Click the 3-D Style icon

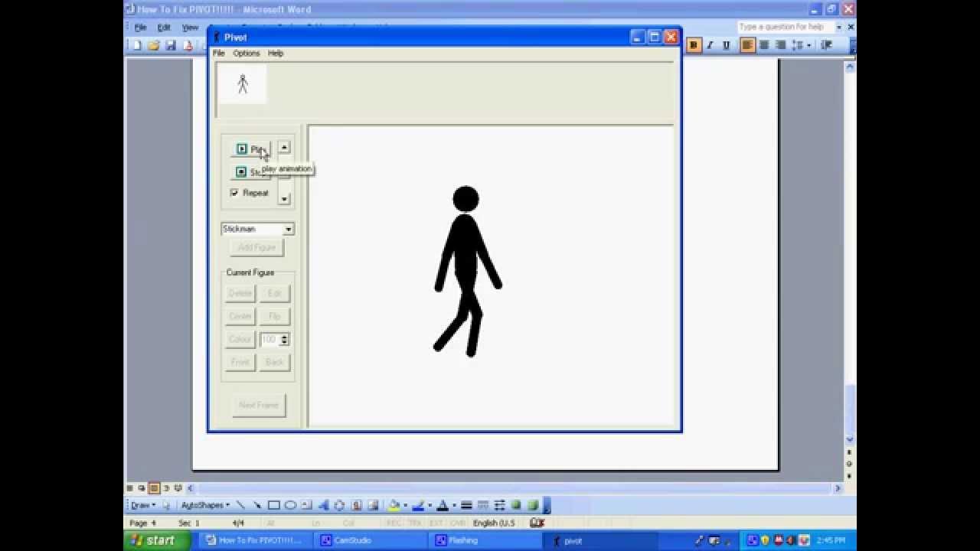pos(533,505)
